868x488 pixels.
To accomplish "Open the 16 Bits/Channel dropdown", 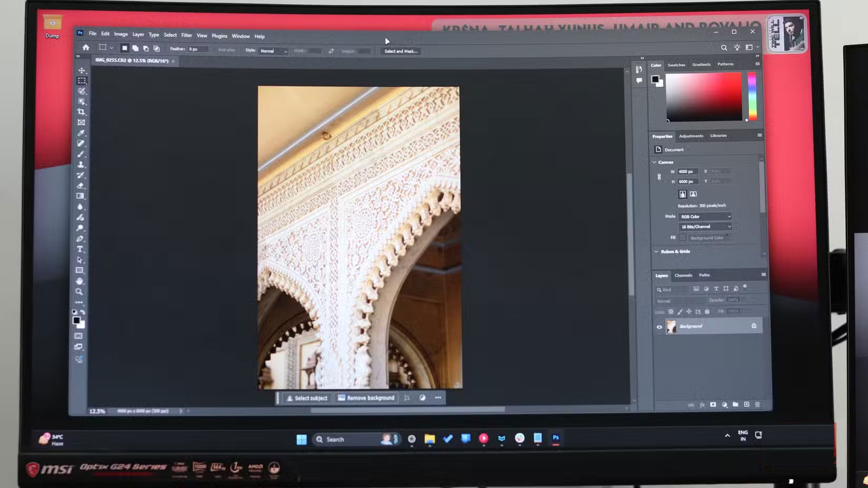I will tap(705, 226).
